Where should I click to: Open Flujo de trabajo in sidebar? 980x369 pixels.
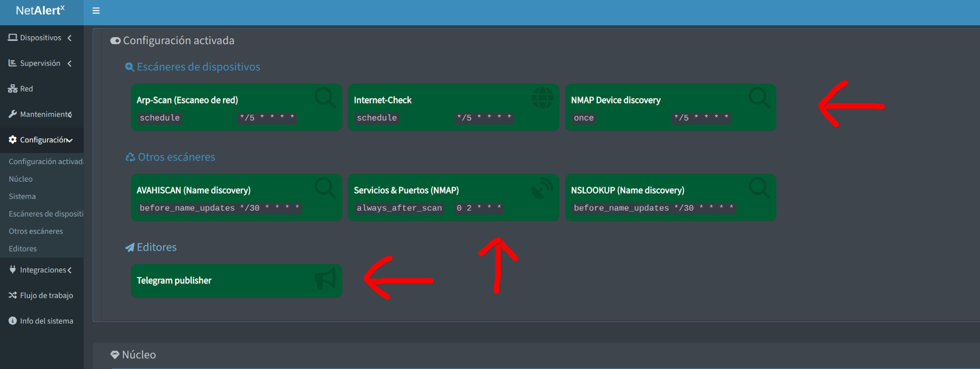click(46, 295)
